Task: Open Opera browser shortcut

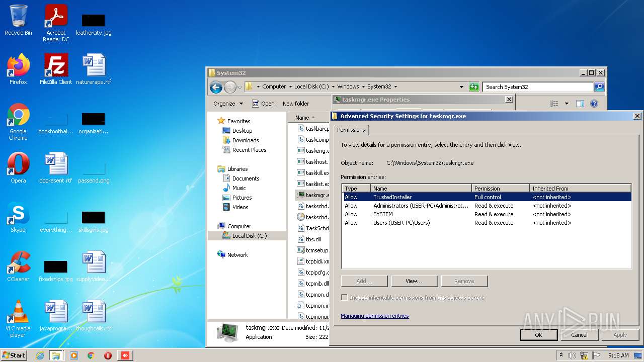Action: pyautogui.click(x=18, y=167)
